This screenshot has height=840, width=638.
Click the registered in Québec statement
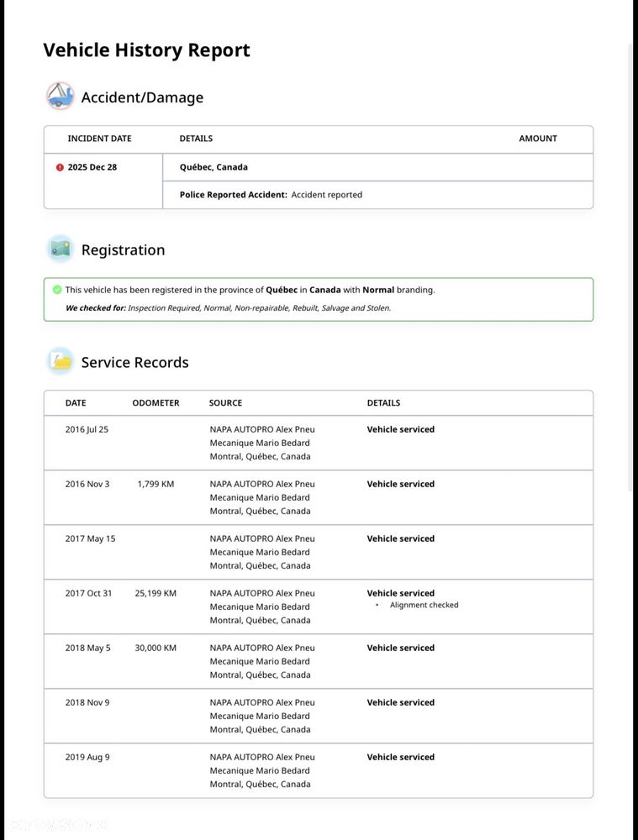coord(250,290)
